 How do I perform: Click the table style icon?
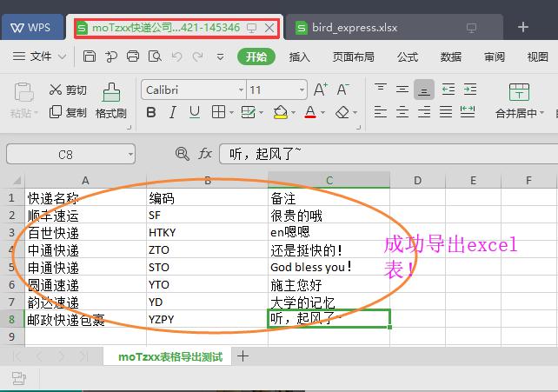click(x=248, y=112)
